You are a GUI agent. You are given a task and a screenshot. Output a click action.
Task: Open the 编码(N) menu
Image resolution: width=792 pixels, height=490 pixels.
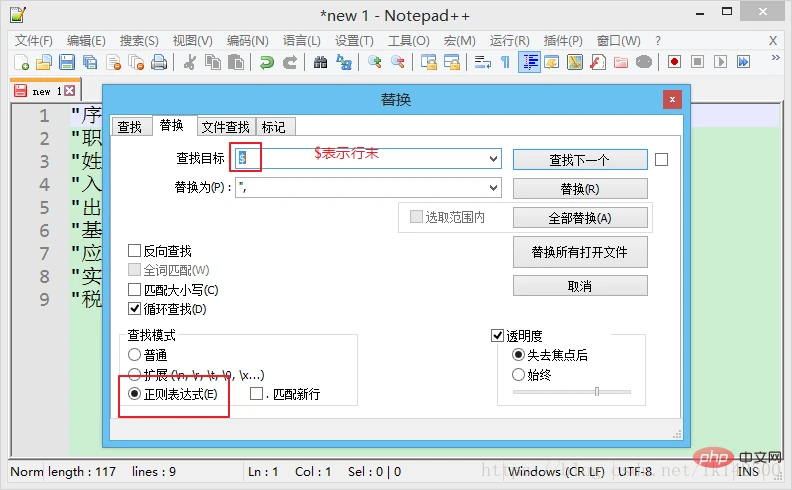pos(248,40)
